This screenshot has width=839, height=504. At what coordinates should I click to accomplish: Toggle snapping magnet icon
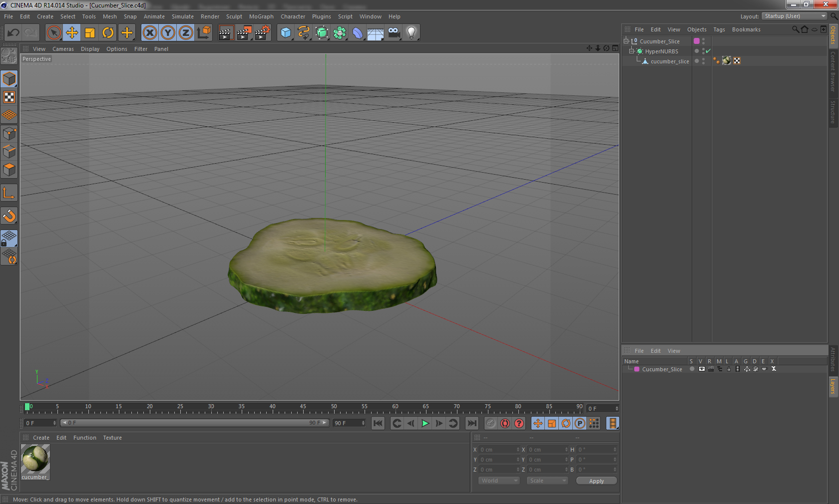point(9,216)
